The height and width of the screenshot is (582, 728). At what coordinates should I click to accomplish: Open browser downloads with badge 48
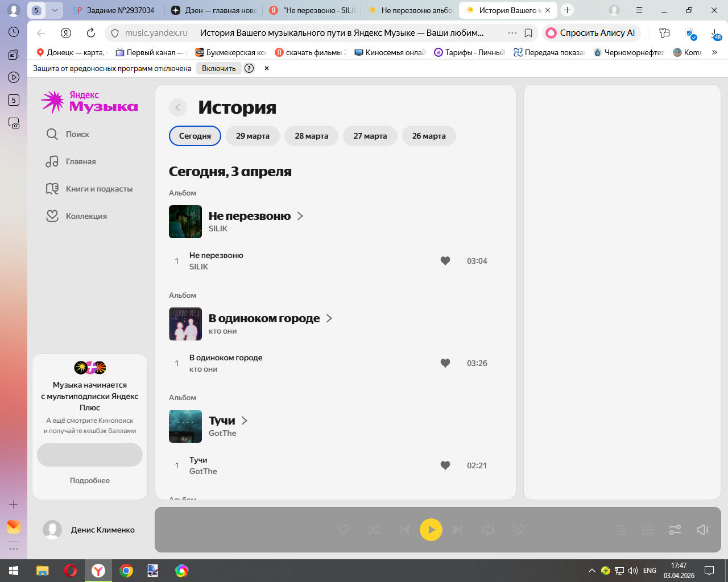point(715,34)
